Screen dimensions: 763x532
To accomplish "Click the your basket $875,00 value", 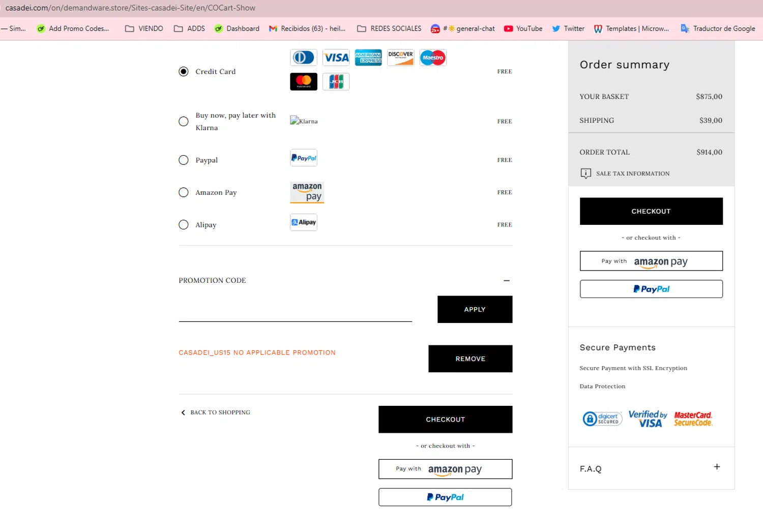I will click(709, 97).
